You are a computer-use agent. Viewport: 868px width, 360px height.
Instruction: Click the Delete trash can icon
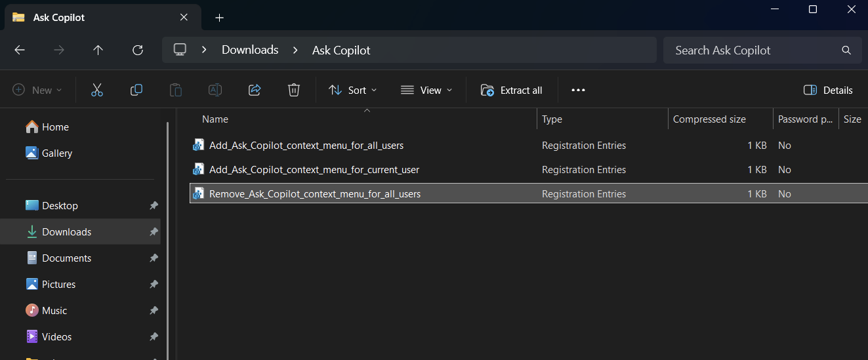[294, 90]
